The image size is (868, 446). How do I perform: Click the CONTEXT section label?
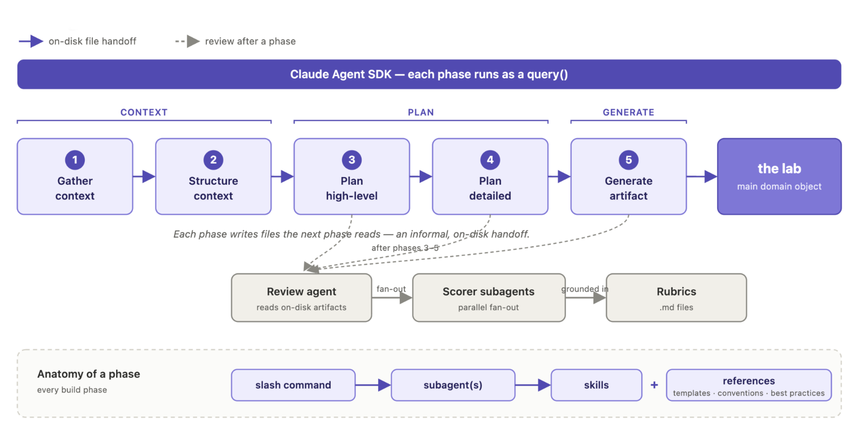point(144,112)
